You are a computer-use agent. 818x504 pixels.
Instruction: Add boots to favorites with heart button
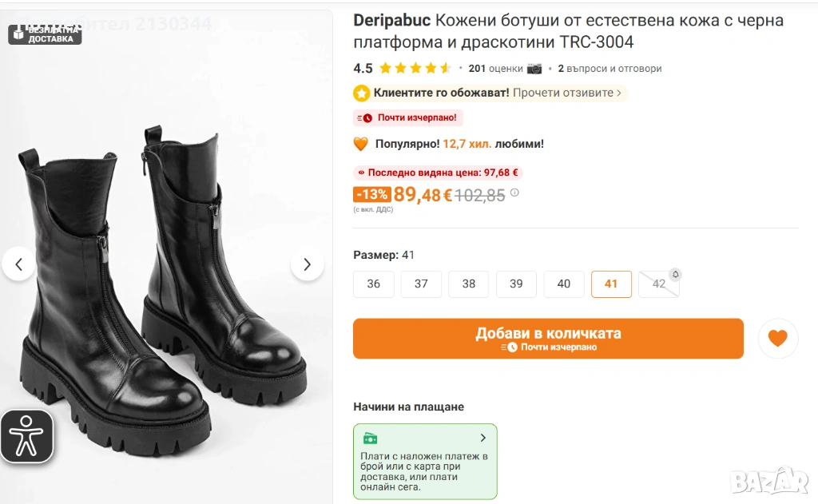[x=777, y=339]
